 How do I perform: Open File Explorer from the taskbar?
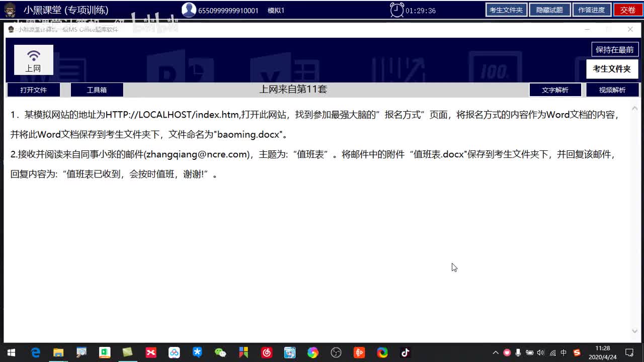(58, 352)
